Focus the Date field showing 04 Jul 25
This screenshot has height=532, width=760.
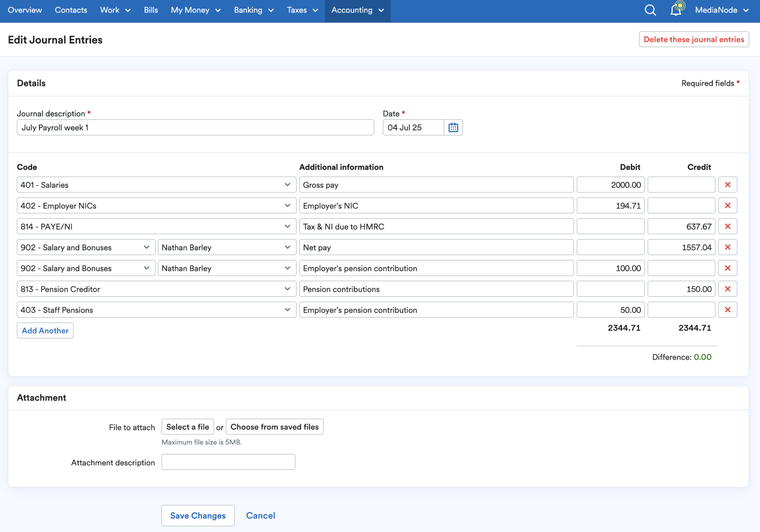click(413, 127)
